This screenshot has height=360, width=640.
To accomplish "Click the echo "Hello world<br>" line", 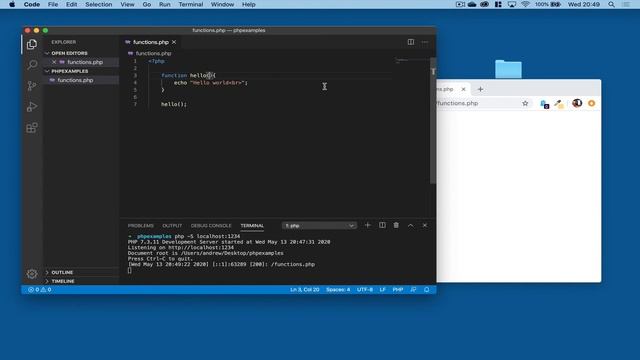I will point(211,82).
